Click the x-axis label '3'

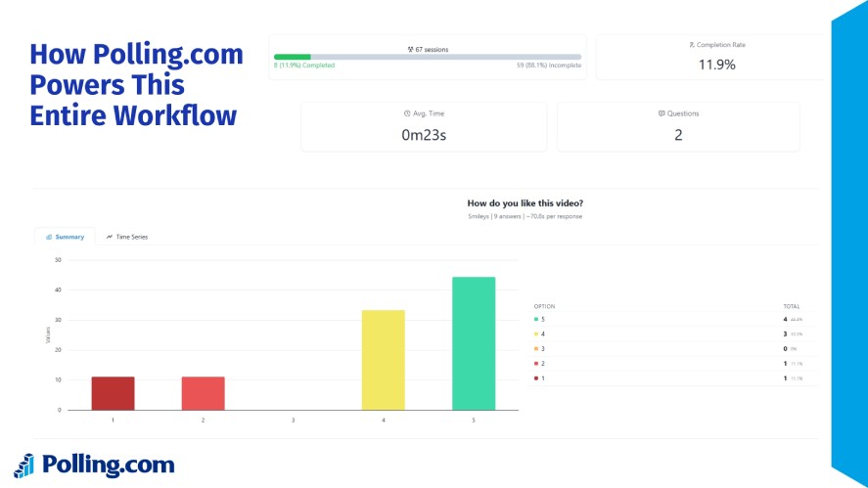tap(294, 421)
